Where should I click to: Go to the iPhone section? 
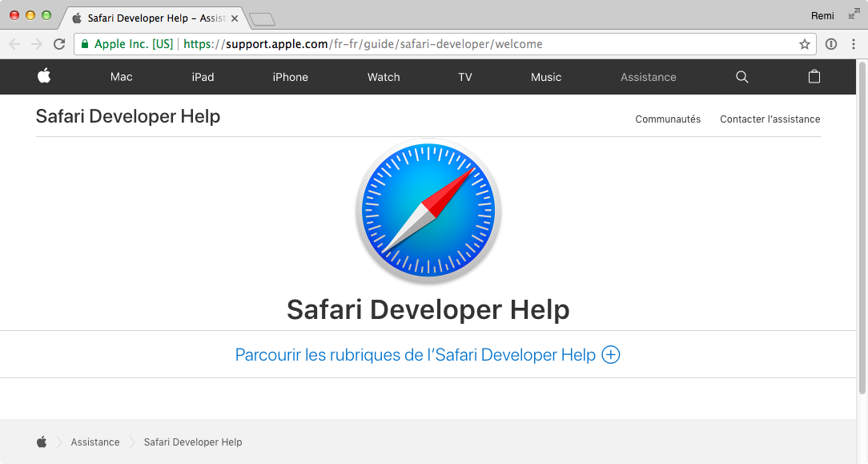tap(290, 77)
